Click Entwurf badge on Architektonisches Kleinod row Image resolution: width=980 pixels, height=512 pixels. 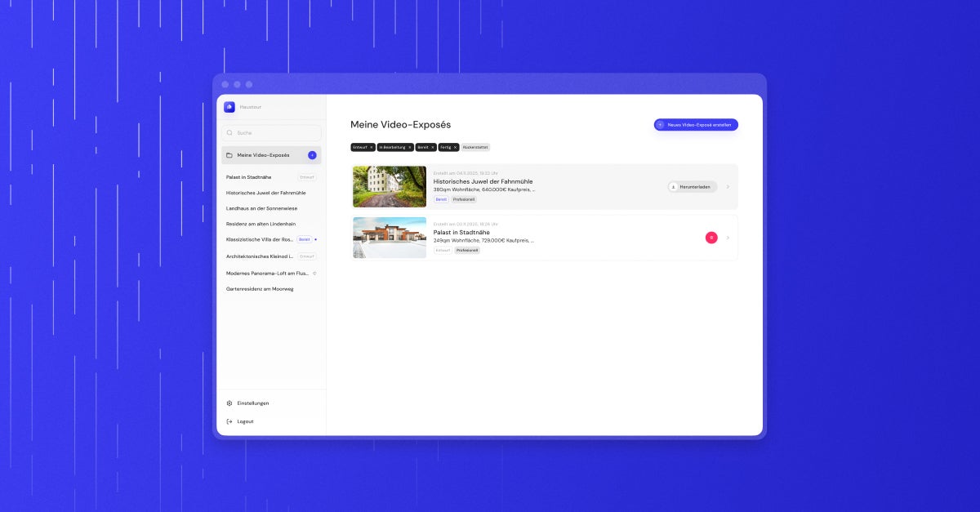click(307, 256)
